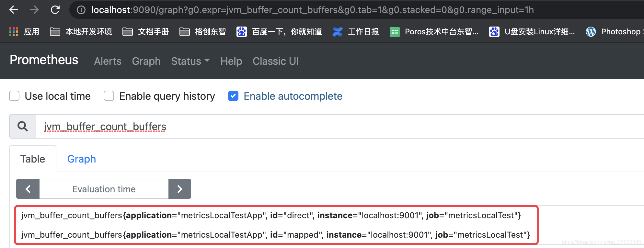The width and height of the screenshot is (644, 248).
Task: Click the browser forward arrow
Action: 34,10
